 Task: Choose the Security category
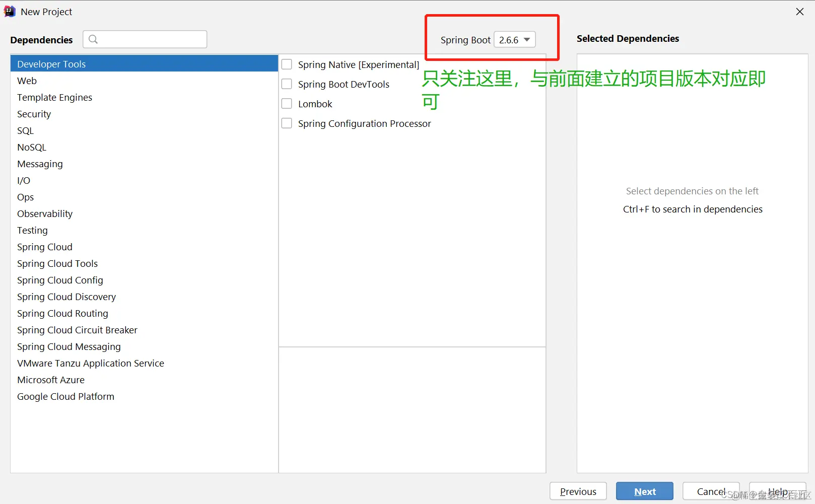[144, 114]
